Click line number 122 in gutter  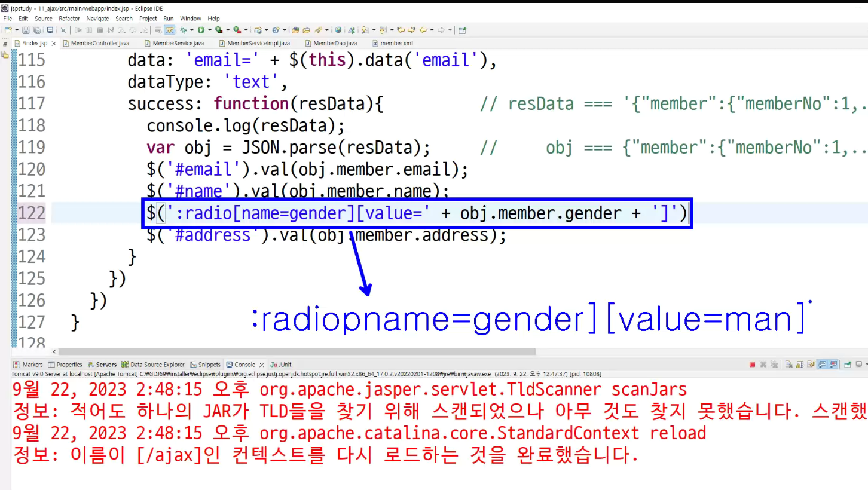[x=32, y=213]
